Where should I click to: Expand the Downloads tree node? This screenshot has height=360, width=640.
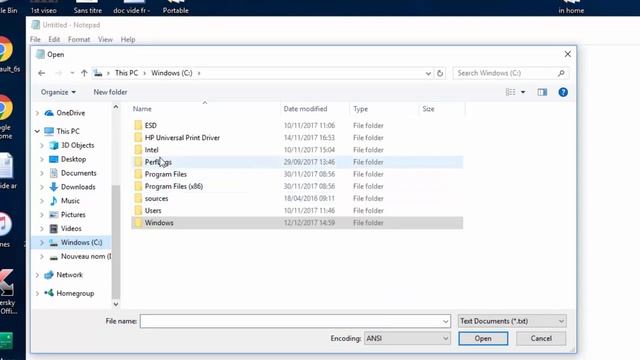[x=42, y=187]
